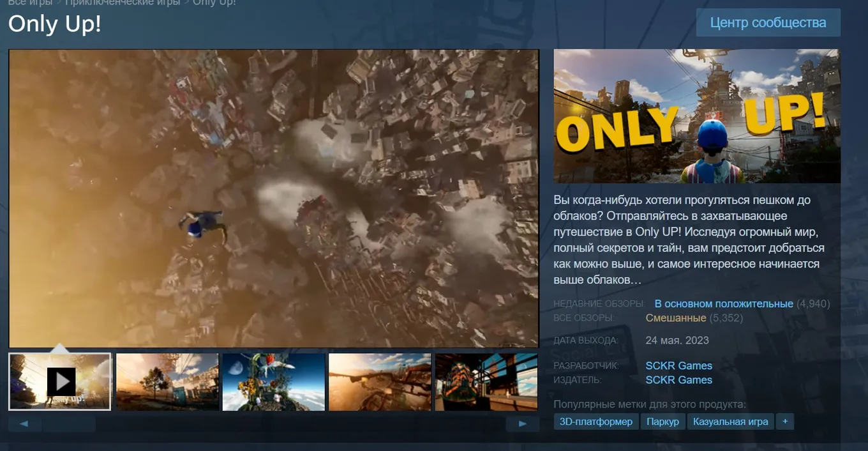Screen dimensions: 868x451
Task: Open 'В основном положительные' recent reviews
Action: coord(724,304)
